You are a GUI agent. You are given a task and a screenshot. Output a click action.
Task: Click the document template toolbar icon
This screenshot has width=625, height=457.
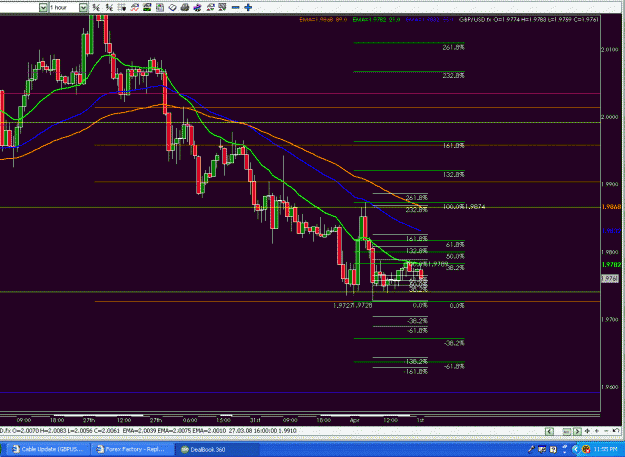click(160, 8)
